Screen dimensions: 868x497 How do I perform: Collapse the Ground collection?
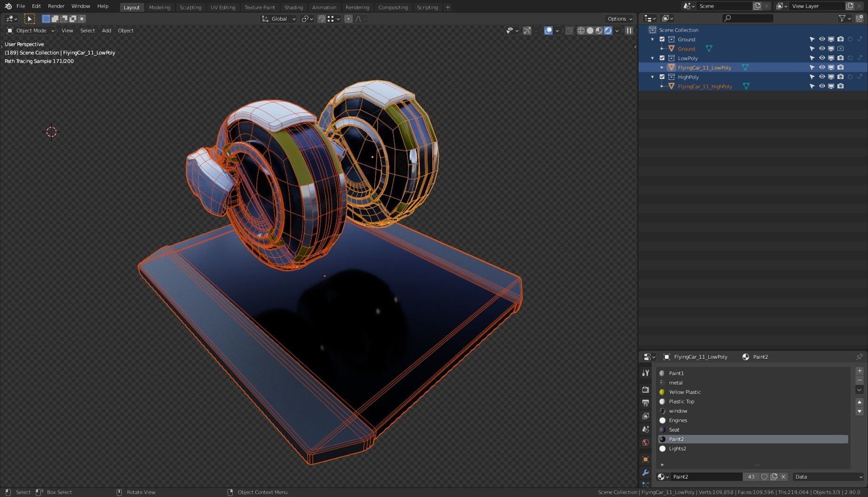[653, 39]
